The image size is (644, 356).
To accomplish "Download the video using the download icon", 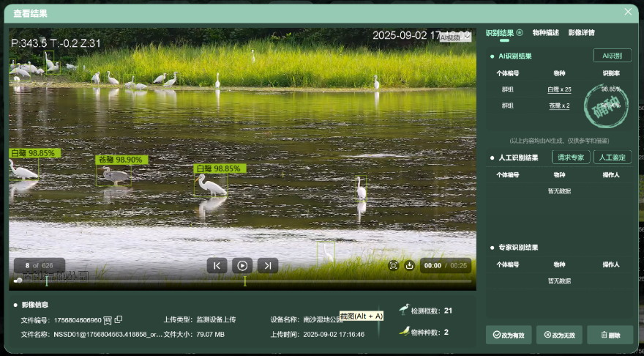I will click(409, 266).
